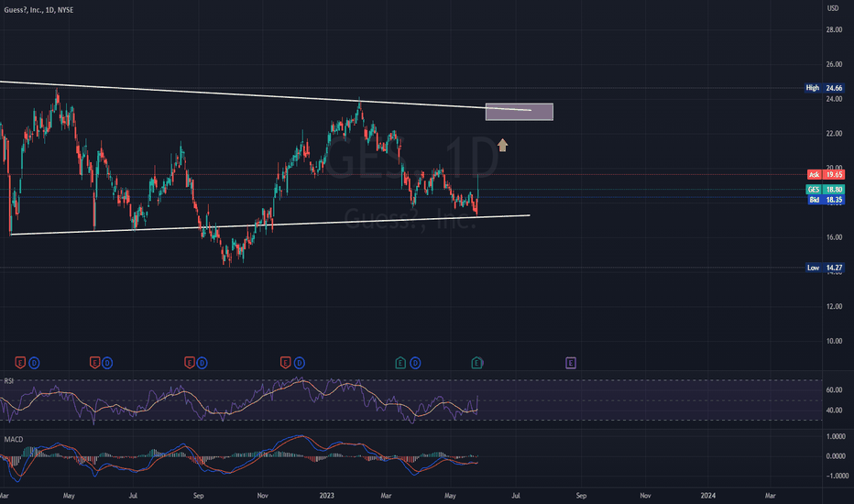Click the purple upcoming earnings marker
Viewport: 854px width, 504px height.
pyautogui.click(x=570, y=363)
